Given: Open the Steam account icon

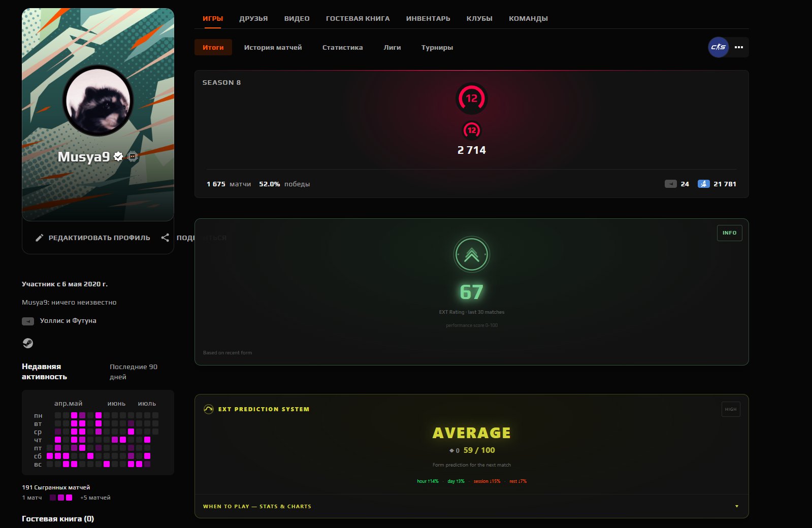Looking at the screenshot, I should coord(28,343).
